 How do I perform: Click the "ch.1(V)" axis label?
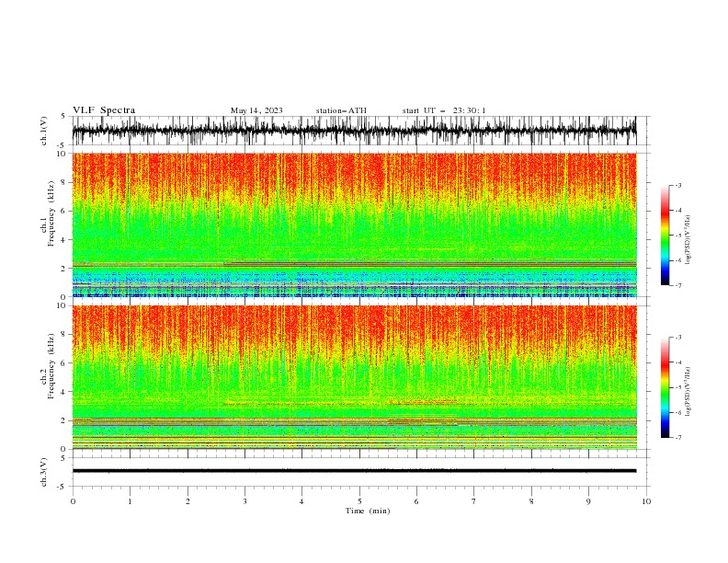click(x=44, y=131)
